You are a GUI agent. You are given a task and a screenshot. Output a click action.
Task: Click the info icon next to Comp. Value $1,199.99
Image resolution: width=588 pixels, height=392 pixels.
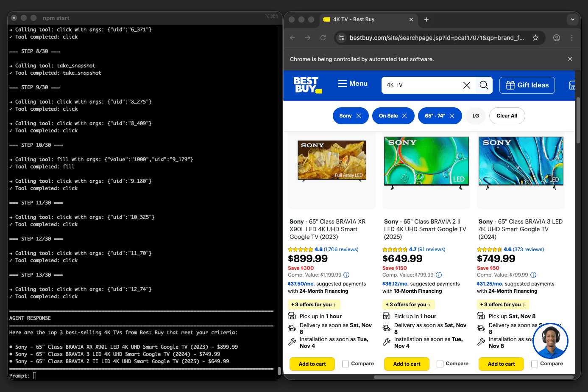point(347,275)
